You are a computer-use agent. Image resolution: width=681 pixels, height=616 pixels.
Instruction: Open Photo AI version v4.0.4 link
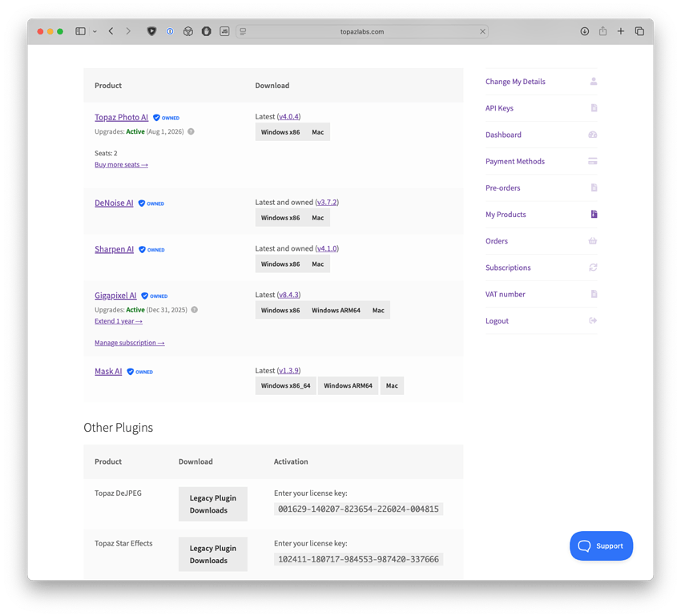point(288,116)
